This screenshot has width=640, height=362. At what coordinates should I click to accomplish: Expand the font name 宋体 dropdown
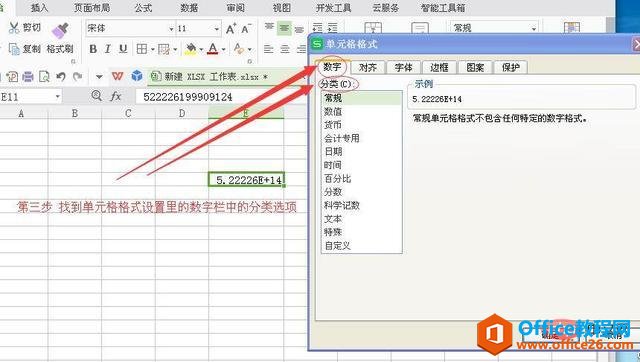tap(171, 29)
